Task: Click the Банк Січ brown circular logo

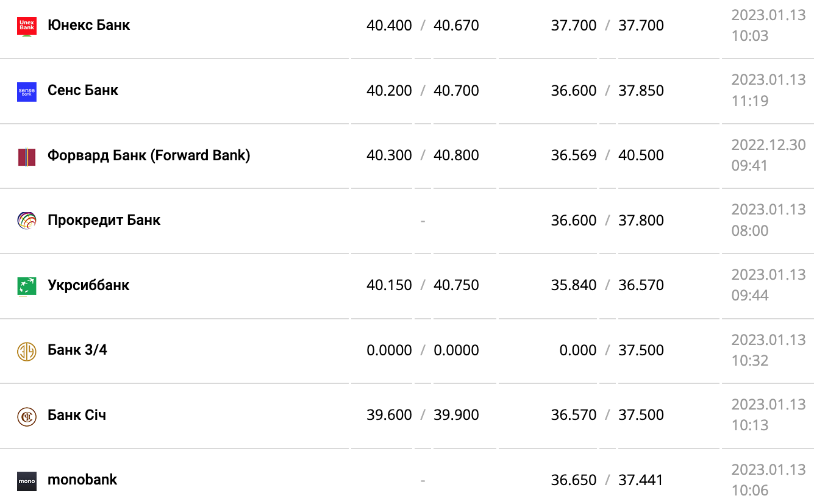Action: click(27, 416)
